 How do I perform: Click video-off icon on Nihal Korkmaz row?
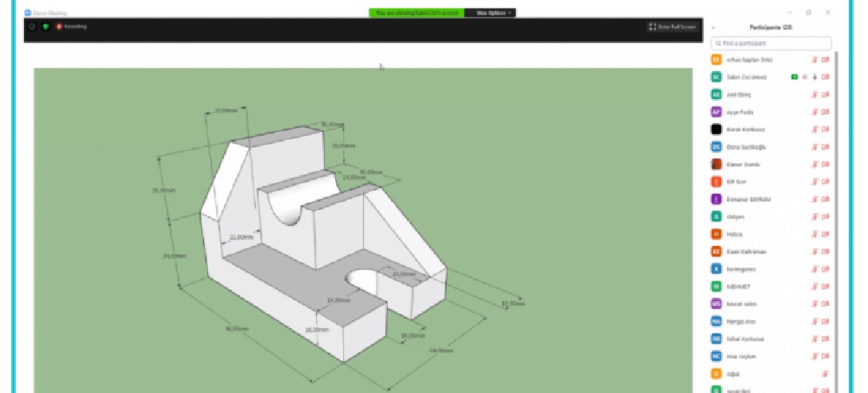pyautogui.click(x=826, y=339)
